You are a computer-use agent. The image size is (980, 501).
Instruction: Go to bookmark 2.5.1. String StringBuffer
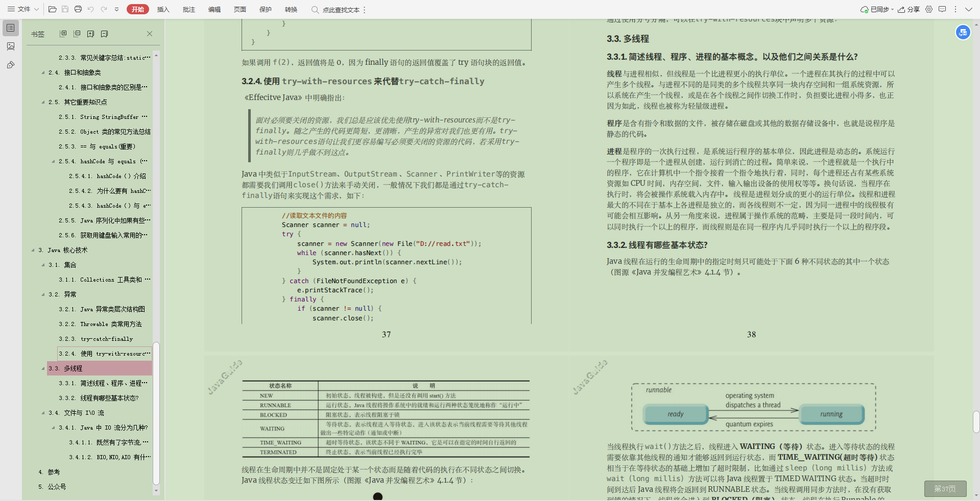click(x=104, y=117)
